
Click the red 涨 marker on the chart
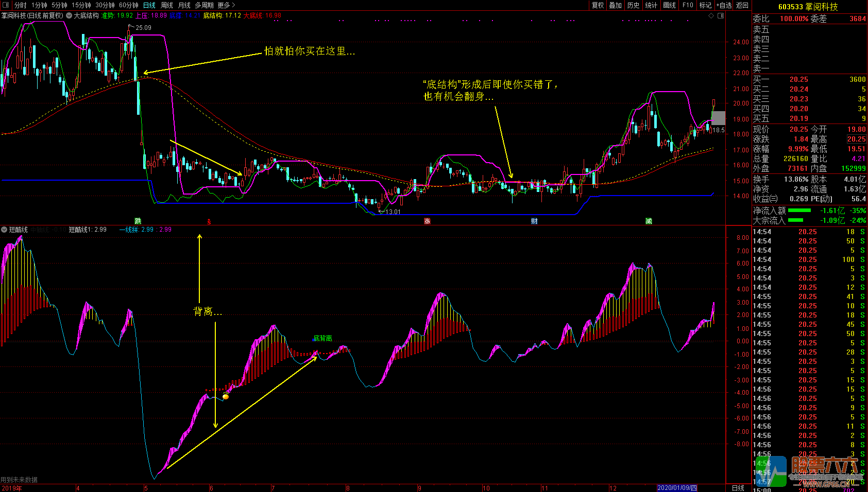(x=427, y=221)
